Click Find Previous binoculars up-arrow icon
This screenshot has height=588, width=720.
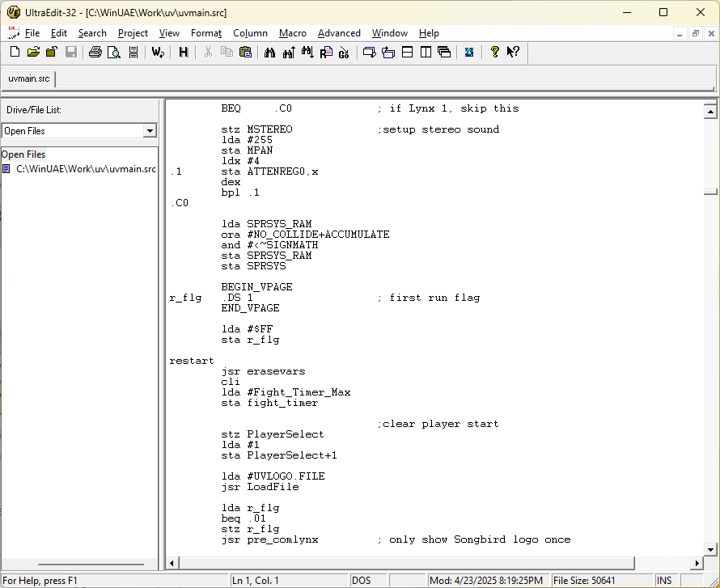coord(289,52)
